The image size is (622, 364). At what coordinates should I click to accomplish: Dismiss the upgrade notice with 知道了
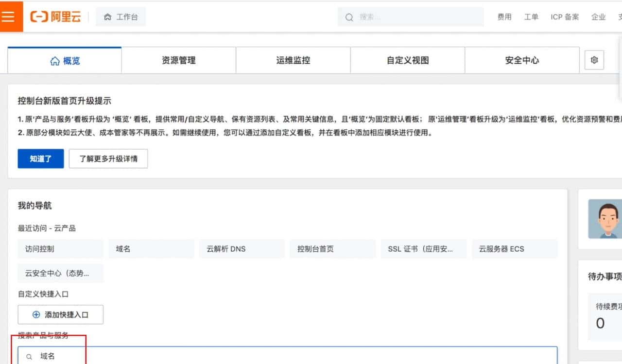(x=40, y=158)
